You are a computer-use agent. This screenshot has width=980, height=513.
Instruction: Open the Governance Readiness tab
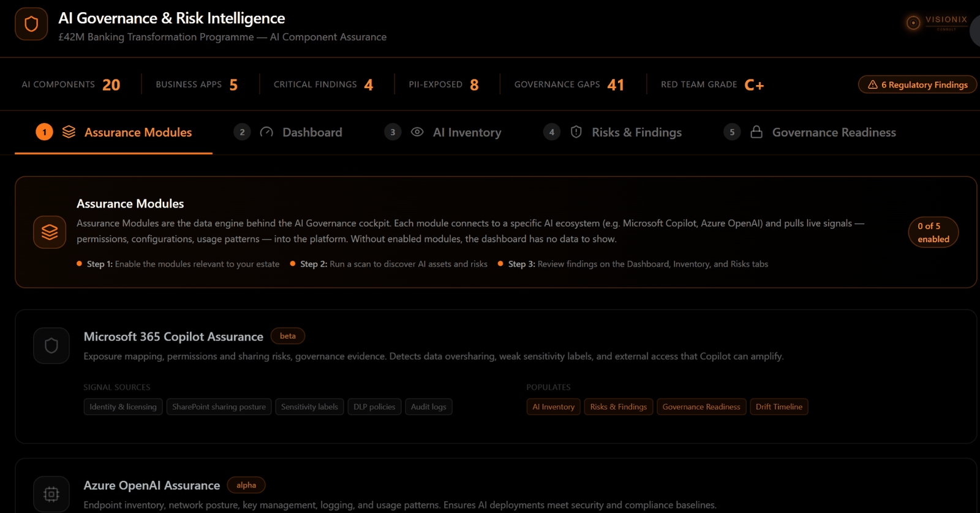[x=810, y=132]
